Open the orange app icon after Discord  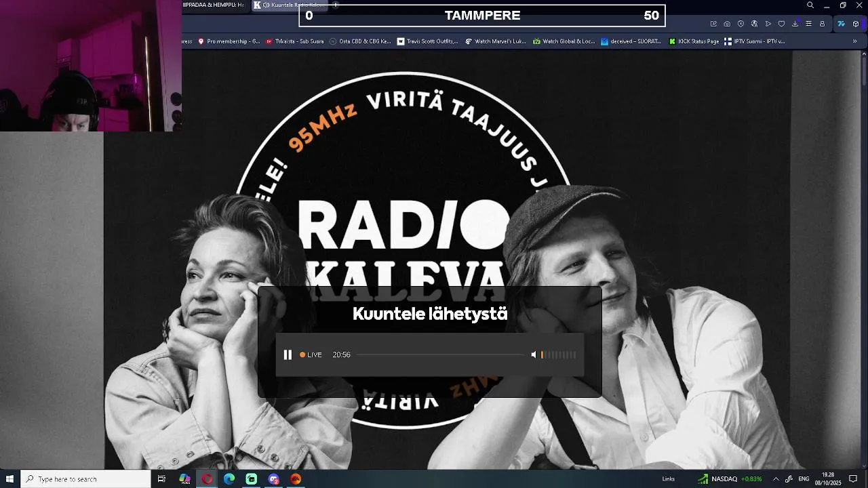pyautogui.click(x=296, y=479)
